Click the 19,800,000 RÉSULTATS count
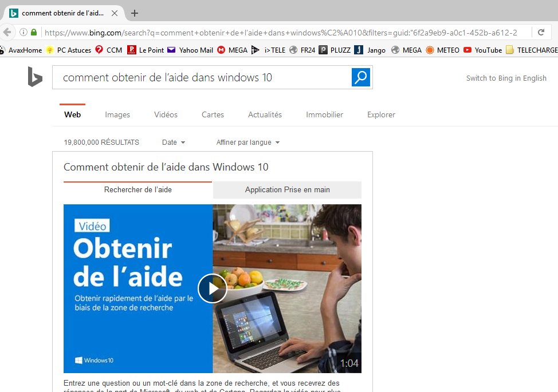558x392 pixels. (101, 142)
